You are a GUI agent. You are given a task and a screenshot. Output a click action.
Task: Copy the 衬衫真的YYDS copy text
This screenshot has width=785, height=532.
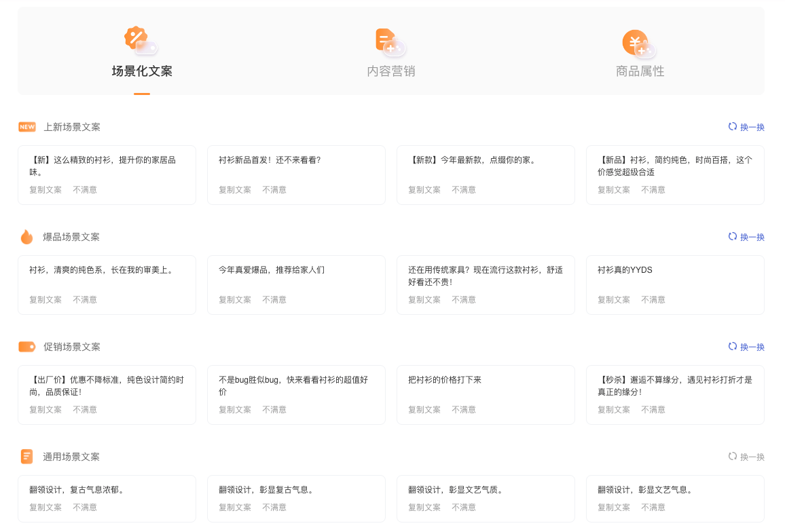(613, 299)
